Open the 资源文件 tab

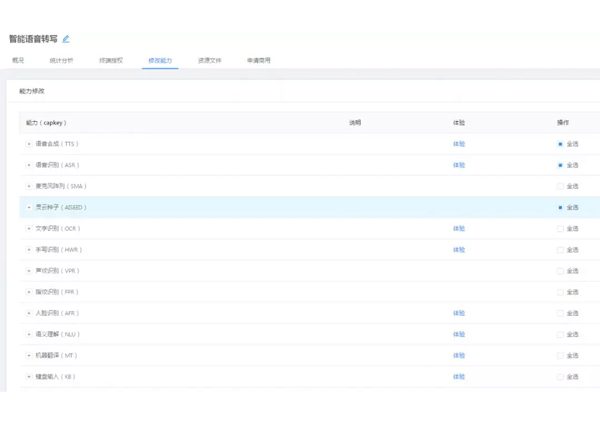tap(210, 61)
